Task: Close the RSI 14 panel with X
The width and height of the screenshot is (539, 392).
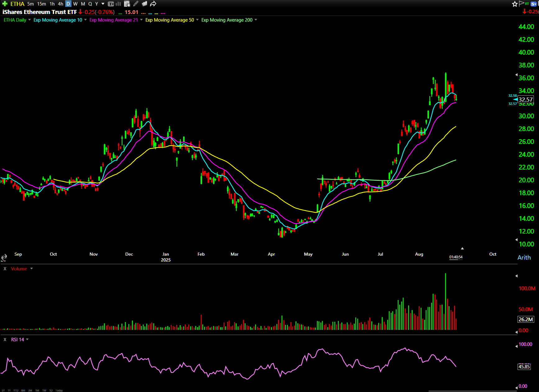Action: [x=5, y=340]
